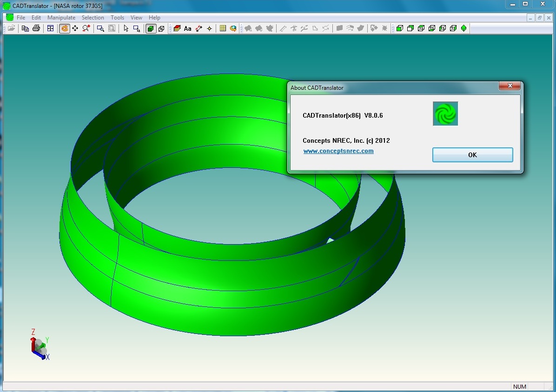Click the Aa text annotation icon
556x392 pixels.
click(187, 28)
